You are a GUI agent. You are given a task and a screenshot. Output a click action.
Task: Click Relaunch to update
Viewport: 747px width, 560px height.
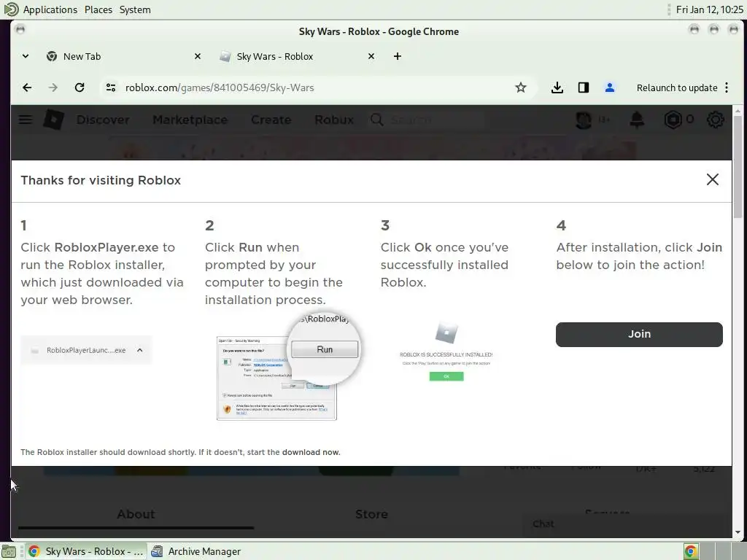(676, 87)
